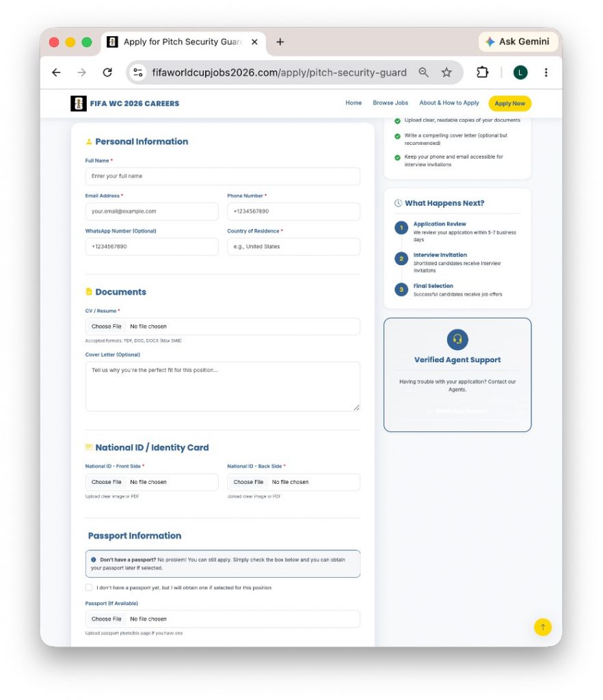Click the WhatsApp Number input field

click(152, 247)
